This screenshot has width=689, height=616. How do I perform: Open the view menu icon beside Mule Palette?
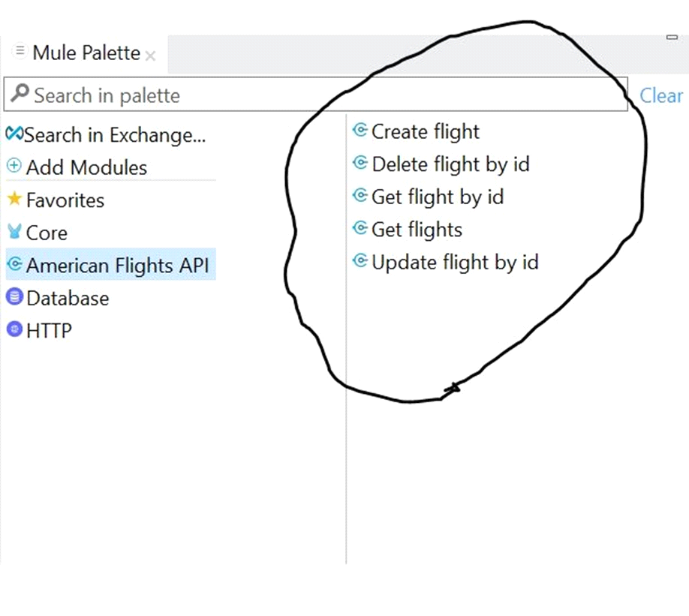point(20,50)
